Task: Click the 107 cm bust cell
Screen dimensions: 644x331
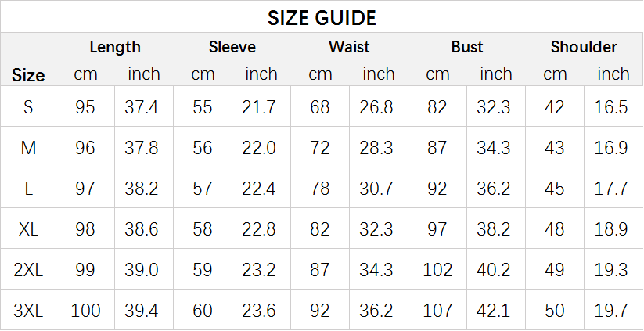Action: click(437, 311)
